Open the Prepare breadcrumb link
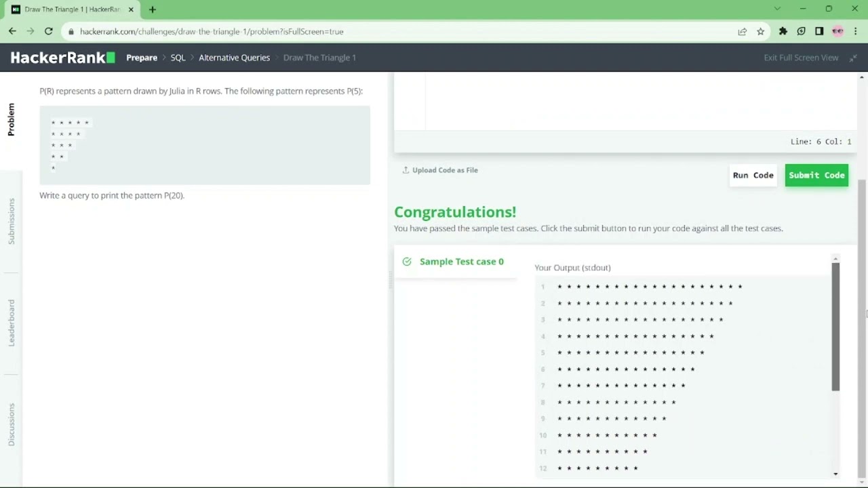The image size is (868, 488). [142, 58]
